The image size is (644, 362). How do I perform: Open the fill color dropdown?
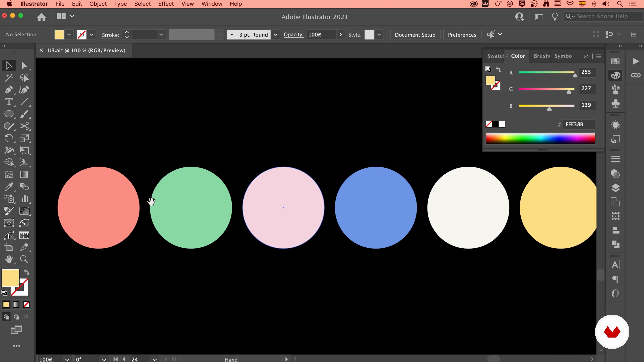(x=69, y=35)
